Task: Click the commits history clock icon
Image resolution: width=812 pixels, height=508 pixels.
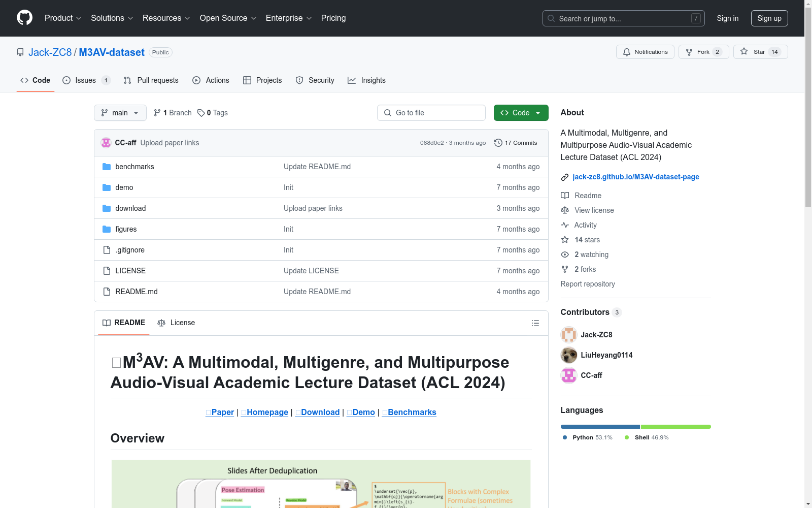Action: 498,143
